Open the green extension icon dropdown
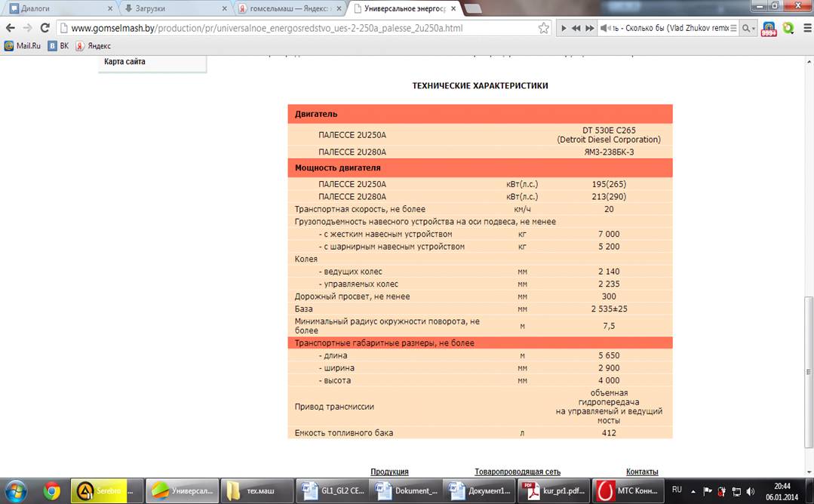 (788, 28)
